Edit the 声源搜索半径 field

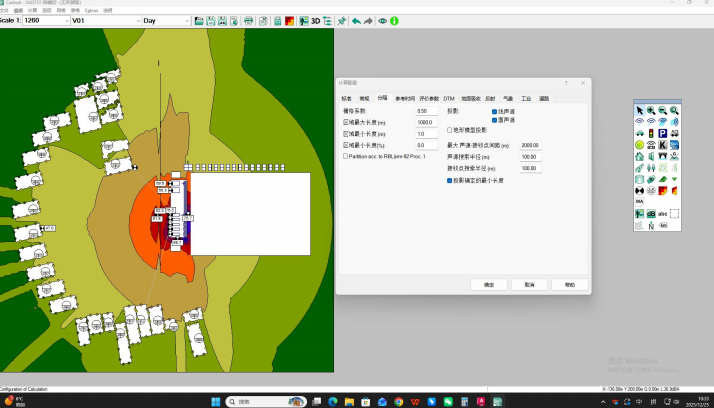click(530, 157)
